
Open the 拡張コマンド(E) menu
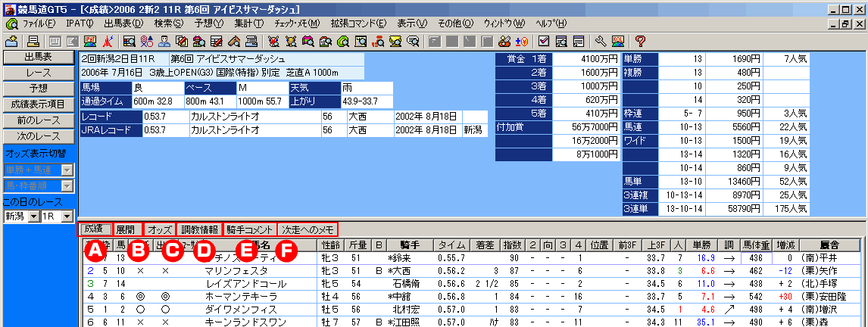[361, 23]
